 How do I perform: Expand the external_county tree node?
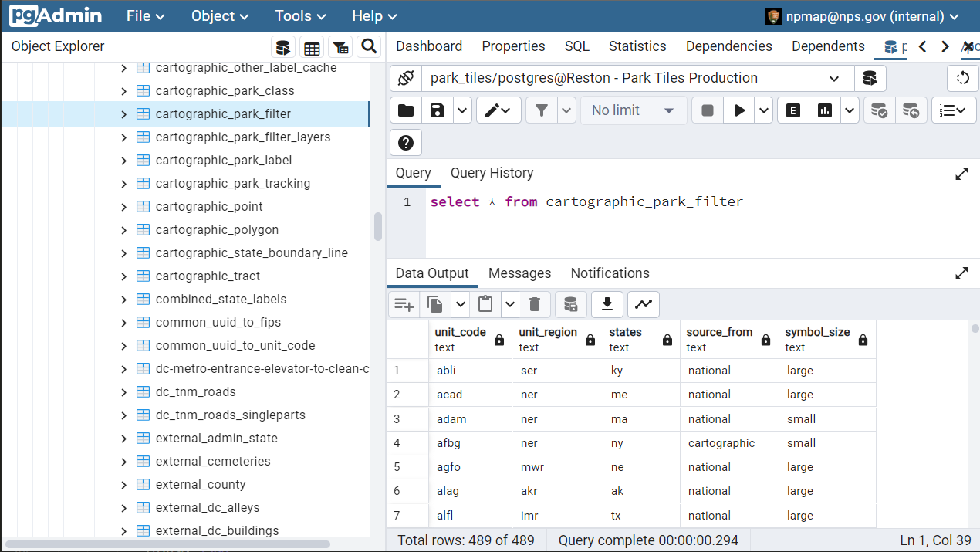[123, 485]
